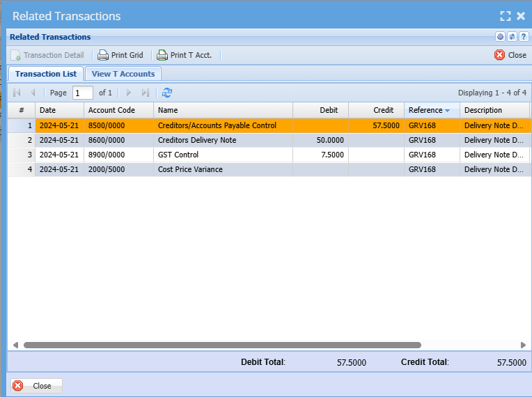This screenshot has height=397, width=532.
Task: Maximize the Related Transactions dialog
Action: click(506, 16)
